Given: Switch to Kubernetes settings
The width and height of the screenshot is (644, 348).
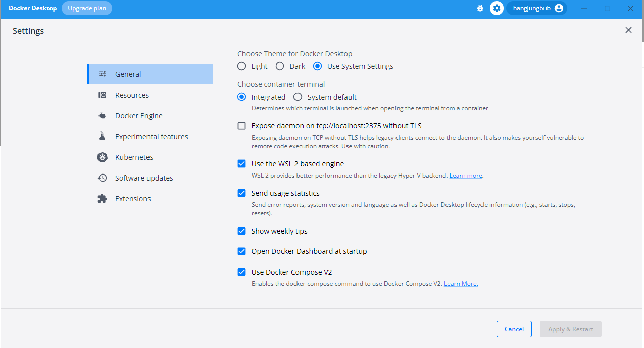Looking at the screenshot, I should pyautogui.click(x=150, y=157).
